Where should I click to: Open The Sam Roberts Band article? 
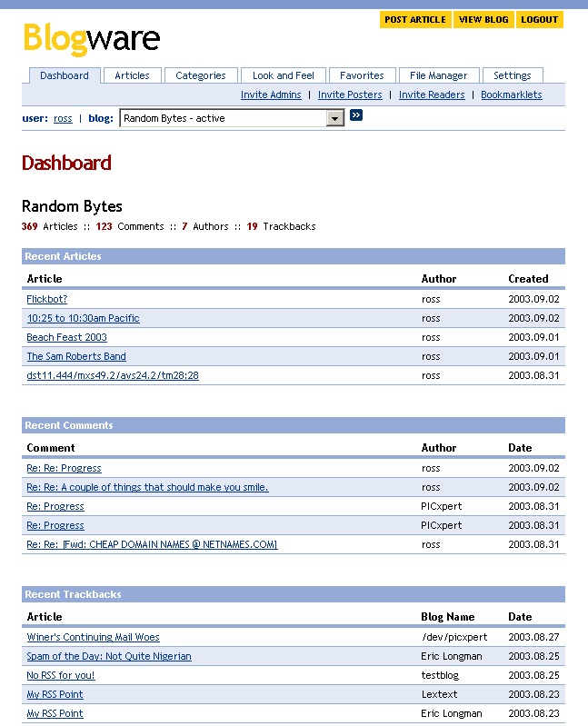click(x=76, y=356)
